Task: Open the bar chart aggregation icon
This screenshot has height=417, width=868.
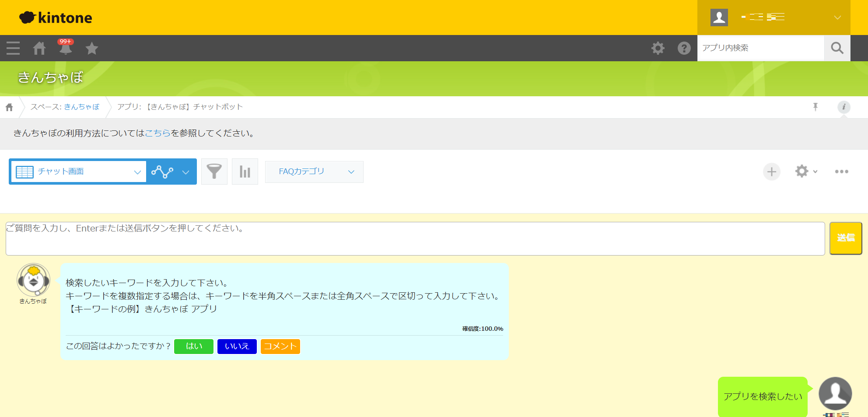Action: (x=245, y=172)
